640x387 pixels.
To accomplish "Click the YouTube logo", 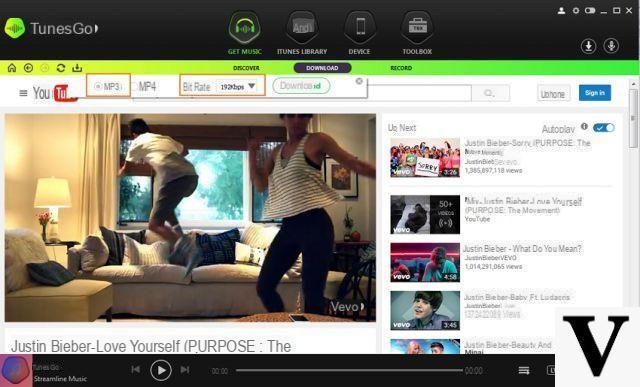I will pos(54,93).
